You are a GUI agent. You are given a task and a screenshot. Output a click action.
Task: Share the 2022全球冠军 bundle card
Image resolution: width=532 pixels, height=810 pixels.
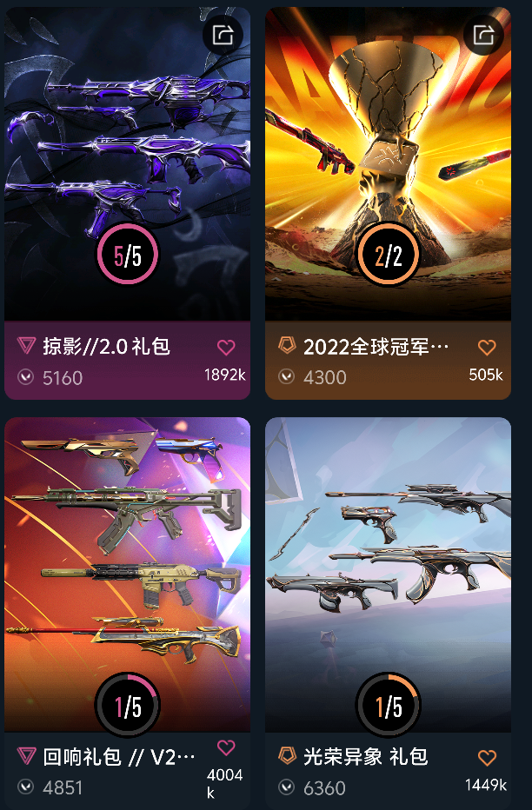coord(483,35)
